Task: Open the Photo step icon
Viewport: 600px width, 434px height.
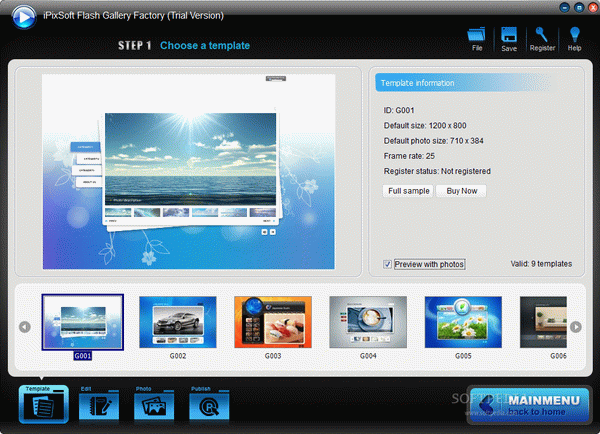Action: pos(154,405)
